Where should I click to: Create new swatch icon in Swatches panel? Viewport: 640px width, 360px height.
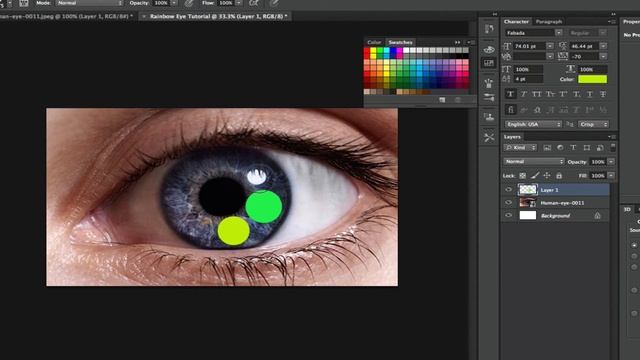[442, 100]
